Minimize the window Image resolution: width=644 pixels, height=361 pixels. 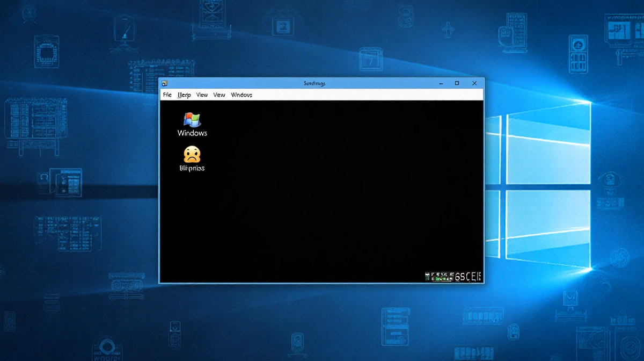point(440,83)
